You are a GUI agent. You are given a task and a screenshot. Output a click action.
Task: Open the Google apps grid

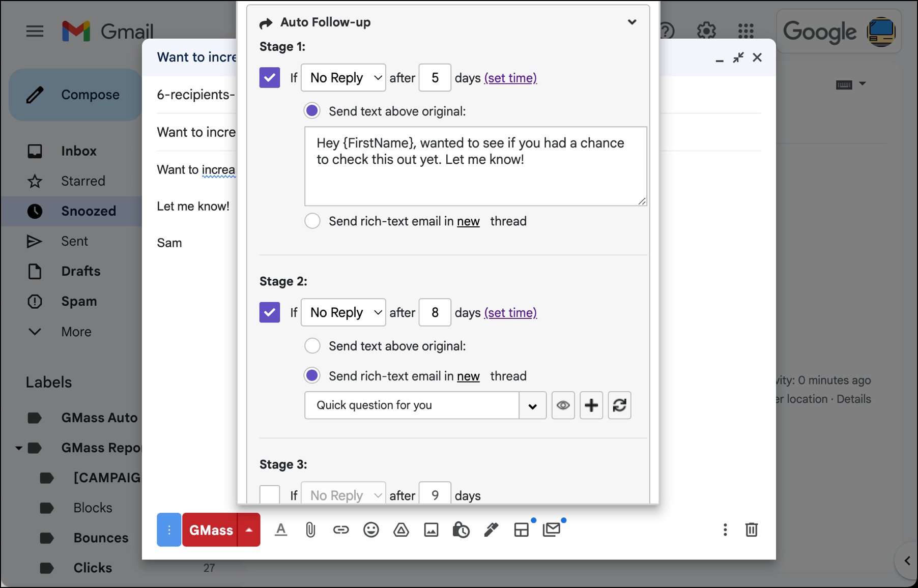(746, 31)
